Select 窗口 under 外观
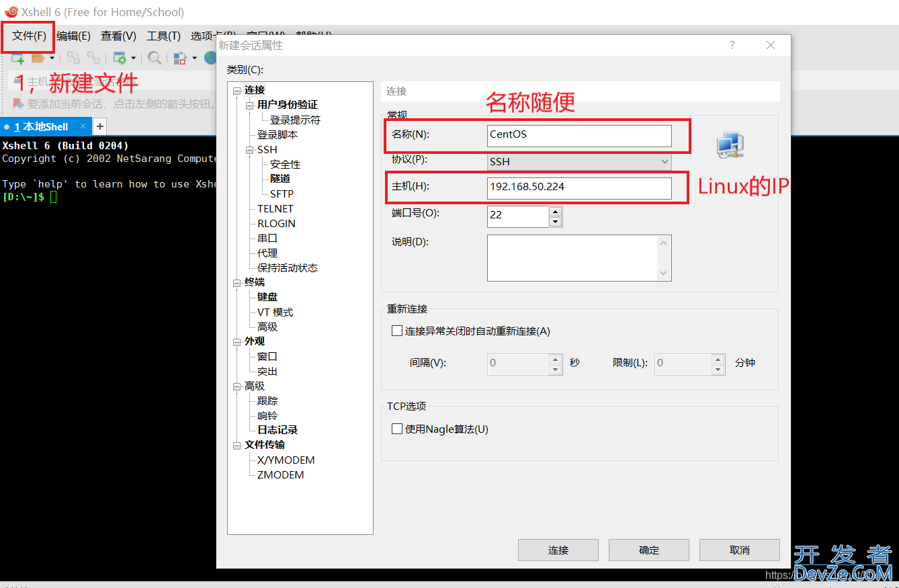This screenshot has height=588, width=899. [267, 356]
